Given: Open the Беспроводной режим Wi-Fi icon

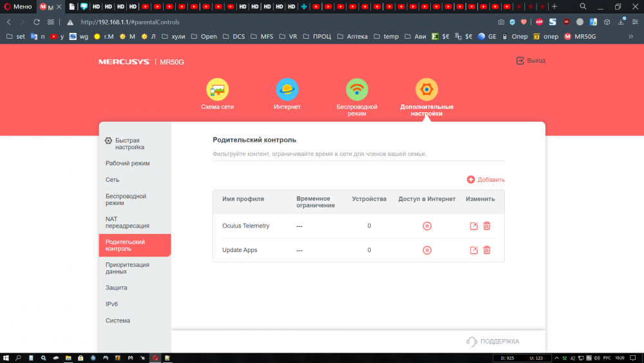Looking at the screenshot, I should (357, 89).
